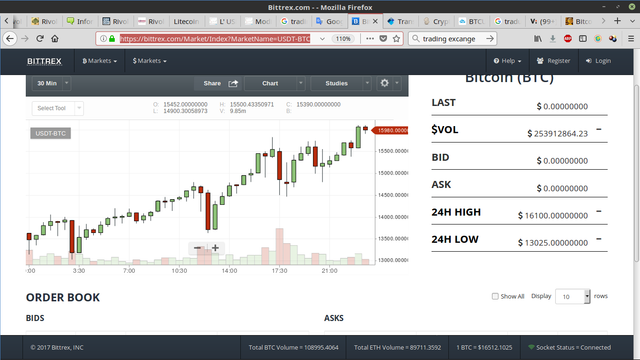Switch to the Infor tab
The height and width of the screenshot is (360, 640).
[80, 21]
